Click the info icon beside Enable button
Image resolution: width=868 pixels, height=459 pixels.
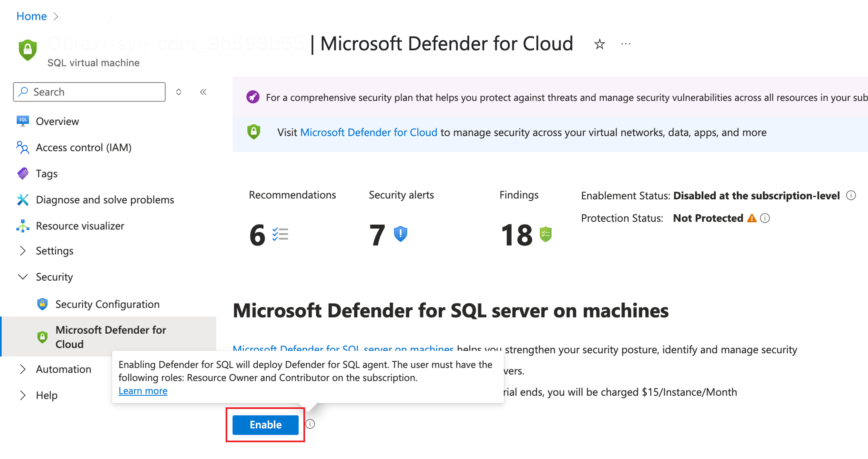point(310,424)
